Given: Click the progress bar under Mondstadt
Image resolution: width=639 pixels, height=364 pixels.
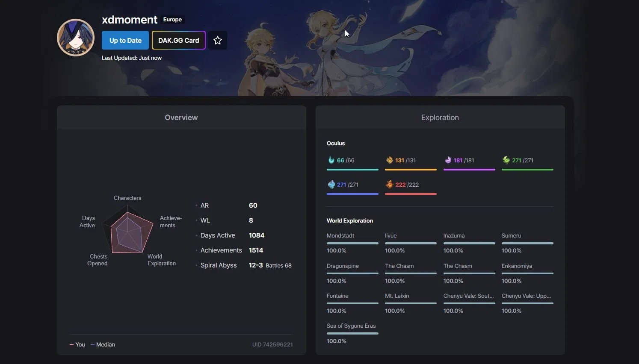Looking at the screenshot, I should click(x=352, y=243).
